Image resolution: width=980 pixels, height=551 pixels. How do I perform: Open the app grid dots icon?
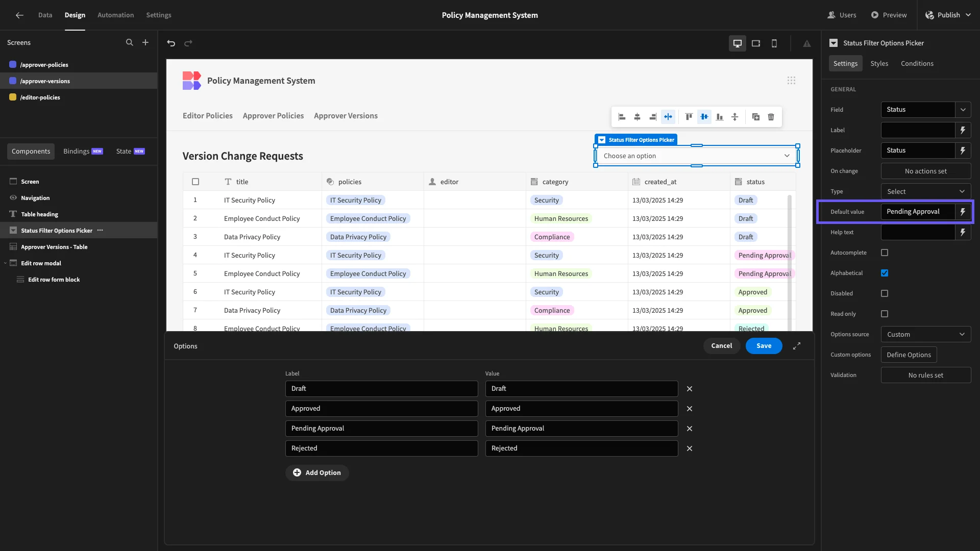[x=791, y=81]
